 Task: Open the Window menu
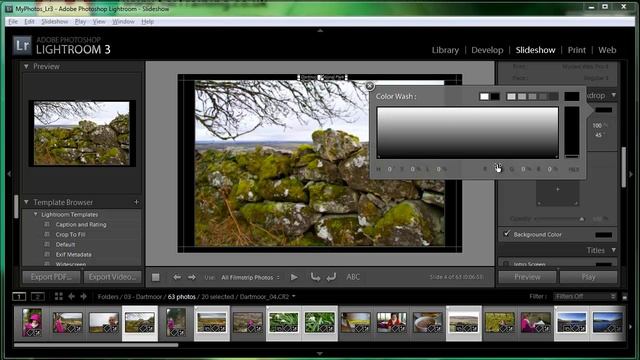tap(123, 22)
